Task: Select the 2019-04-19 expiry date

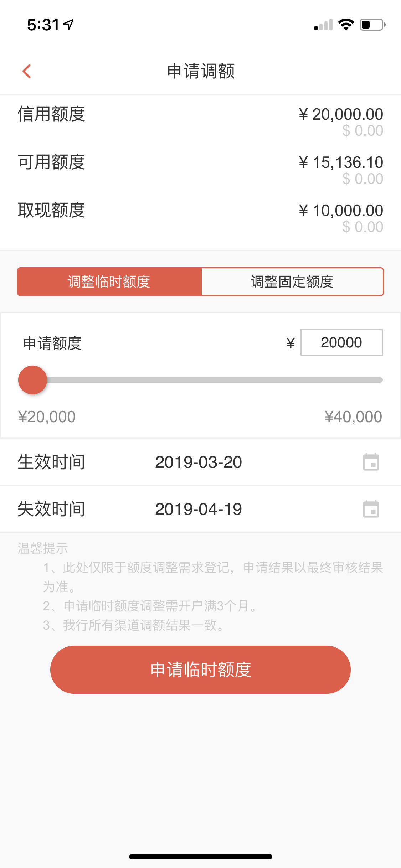Action: (199, 509)
